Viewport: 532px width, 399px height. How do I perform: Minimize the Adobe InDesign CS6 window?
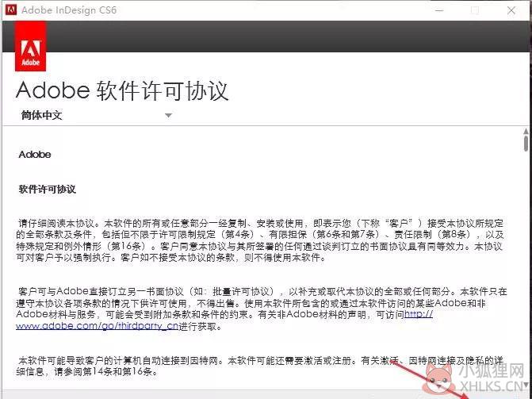coord(439,10)
